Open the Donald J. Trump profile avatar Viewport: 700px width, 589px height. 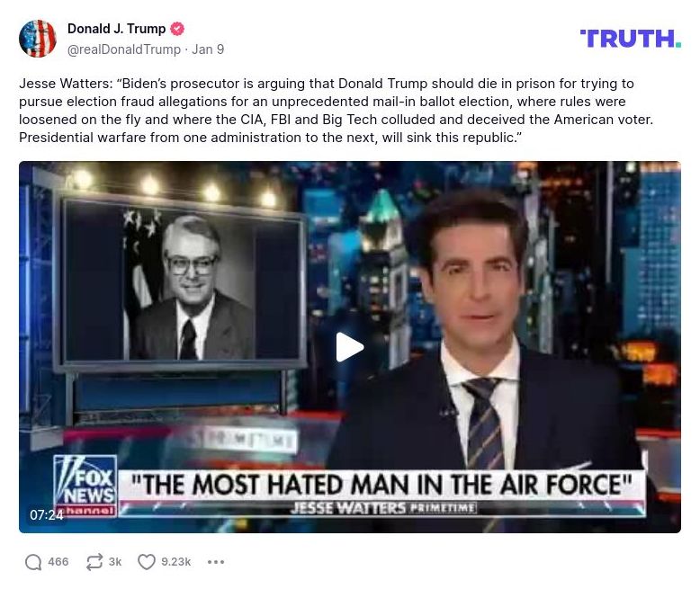[x=38, y=39]
